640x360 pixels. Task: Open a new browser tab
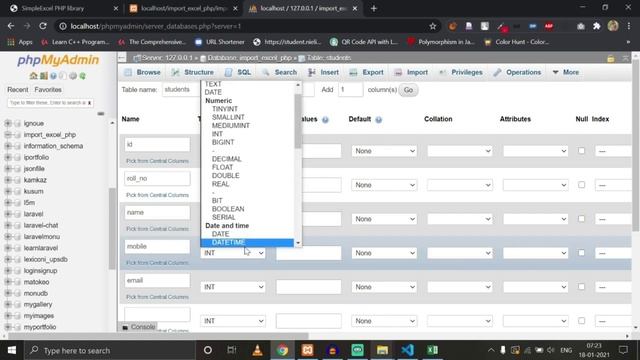[374, 8]
